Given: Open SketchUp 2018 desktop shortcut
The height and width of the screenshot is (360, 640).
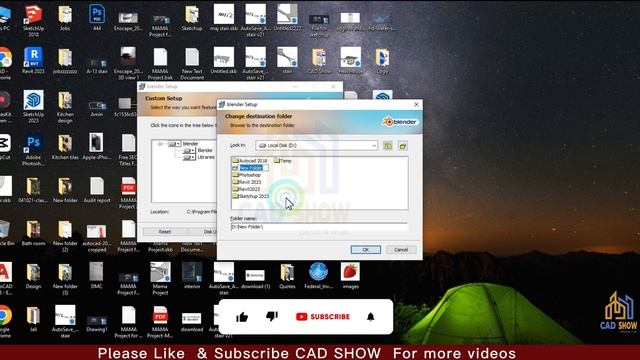Looking at the screenshot, I should tap(33, 20).
